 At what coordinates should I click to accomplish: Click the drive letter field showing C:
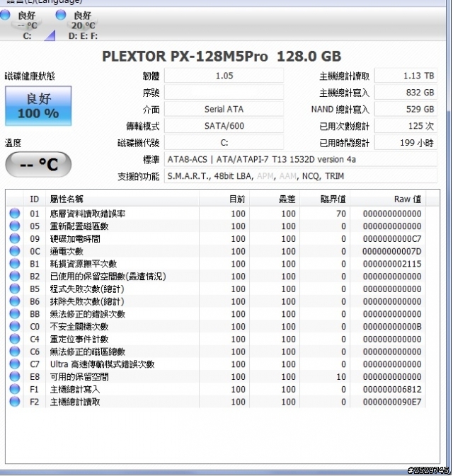click(x=224, y=142)
